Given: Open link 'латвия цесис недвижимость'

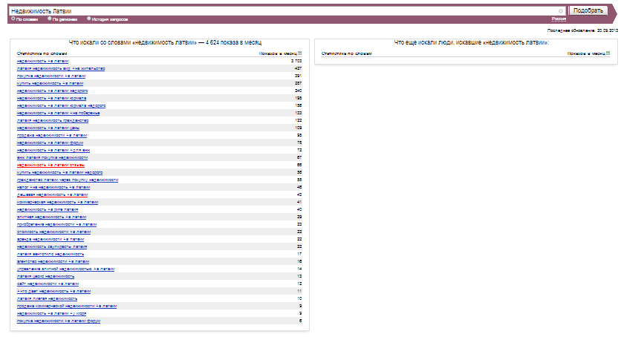Looking at the screenshot, I should 45,276.
